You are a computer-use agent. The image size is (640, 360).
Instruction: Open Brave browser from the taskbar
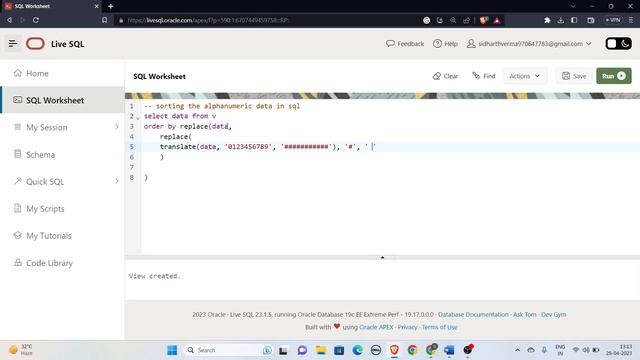pyautogui.click(x=394, y=350)
